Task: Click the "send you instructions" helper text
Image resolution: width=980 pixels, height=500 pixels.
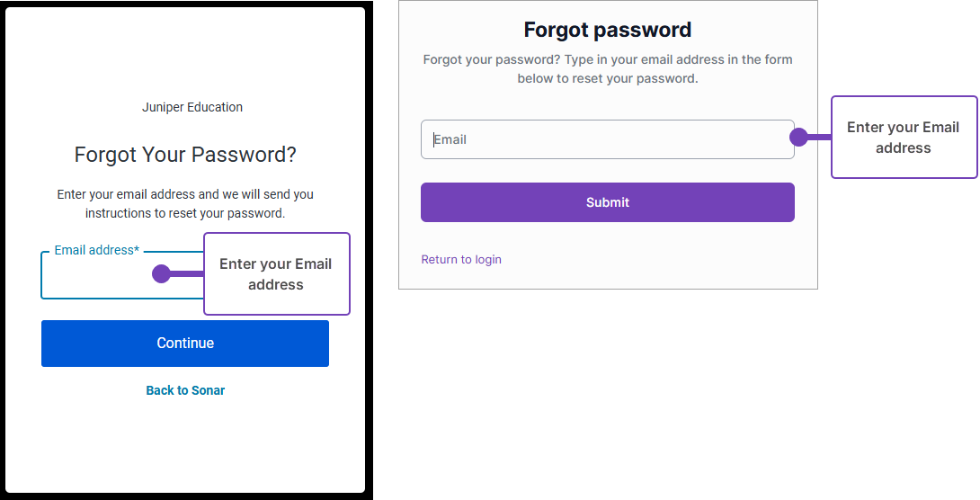Action: [x=185, y=204]
